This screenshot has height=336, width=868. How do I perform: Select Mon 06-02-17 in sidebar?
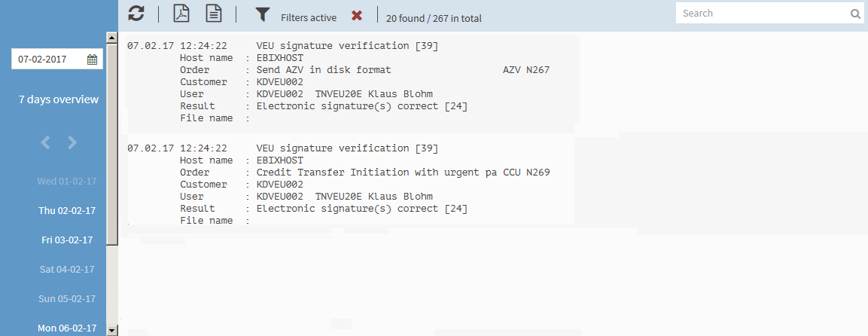click(67, 328)
